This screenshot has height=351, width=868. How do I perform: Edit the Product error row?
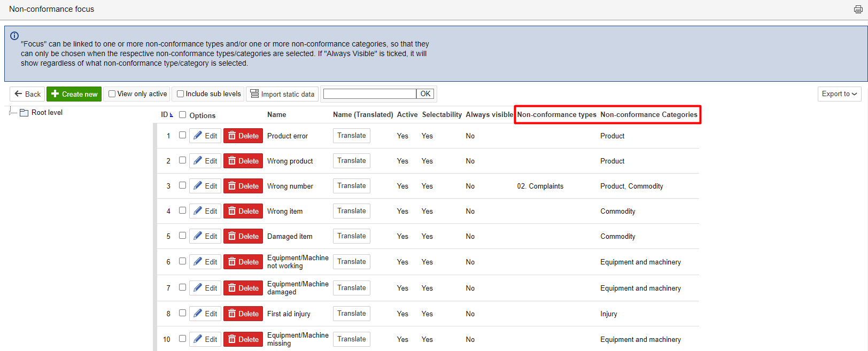click(x=205, y=136)
